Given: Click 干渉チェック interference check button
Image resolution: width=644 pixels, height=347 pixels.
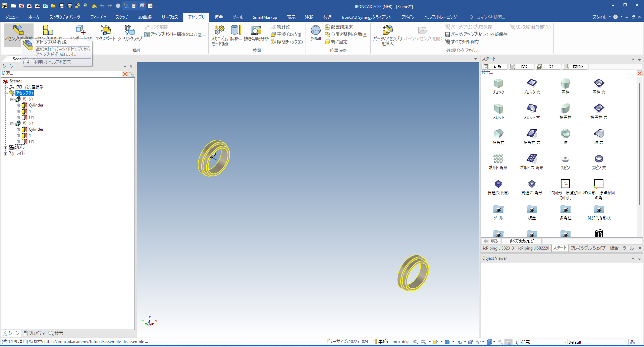Looking at the screenshot, I should tap(286, 34).
